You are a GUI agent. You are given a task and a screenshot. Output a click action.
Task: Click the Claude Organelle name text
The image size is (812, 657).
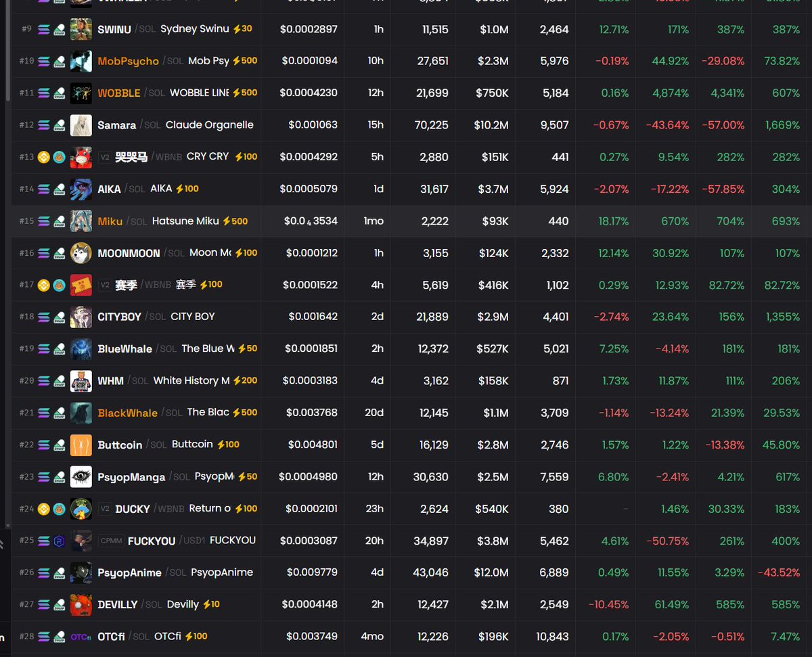[210, 124]
